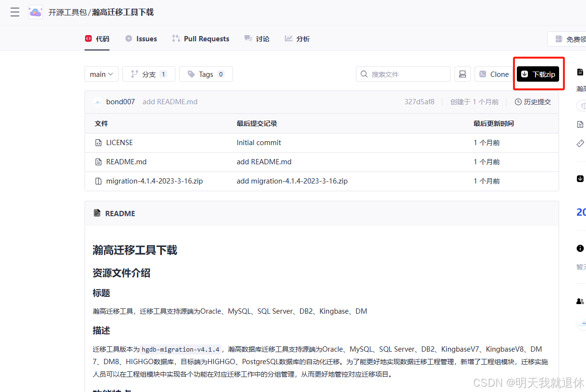Click the Pull Requests tab icon
The height and width of the screenshot is (392, 586).
point(176,38)
